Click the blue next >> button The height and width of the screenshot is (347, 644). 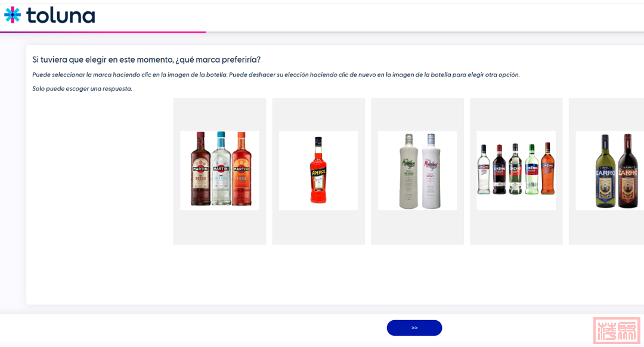click(414, 328)
